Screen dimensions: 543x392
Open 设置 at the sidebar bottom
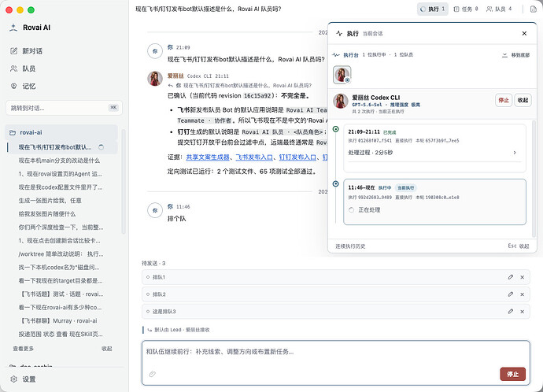point(23,379)
